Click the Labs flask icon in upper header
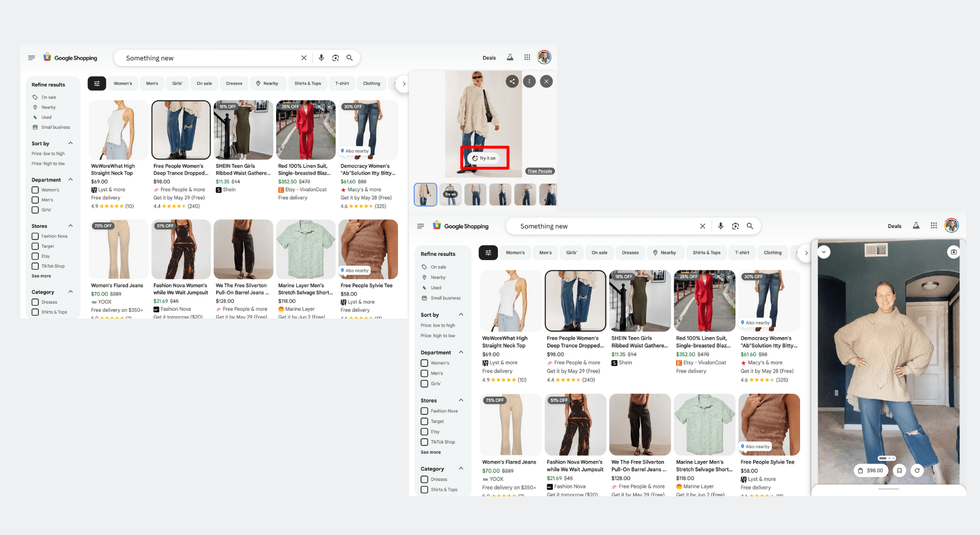This screenshot has height=535, width=980. pyautogui.click(x=510, y=57)
